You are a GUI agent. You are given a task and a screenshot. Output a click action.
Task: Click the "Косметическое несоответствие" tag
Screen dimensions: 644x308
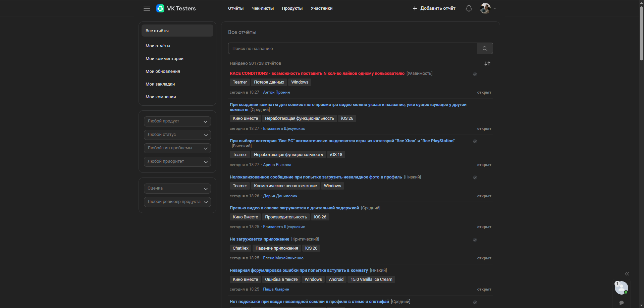(x=285, y=186)
